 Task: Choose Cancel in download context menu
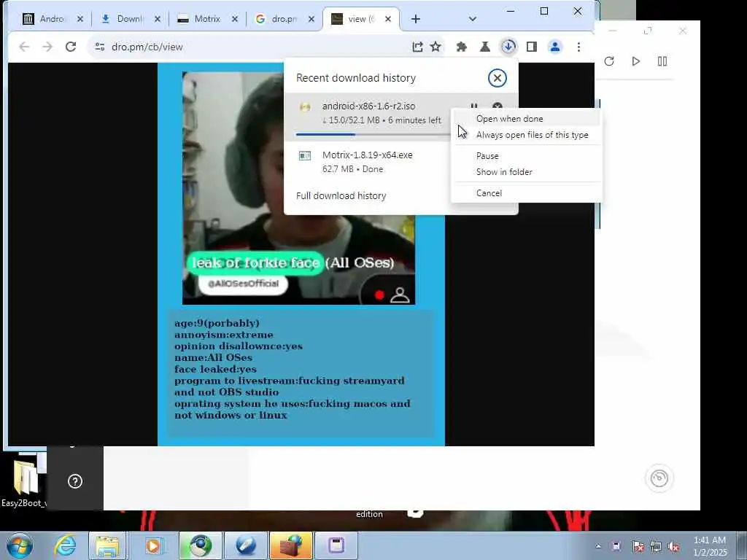pos(489,192)
